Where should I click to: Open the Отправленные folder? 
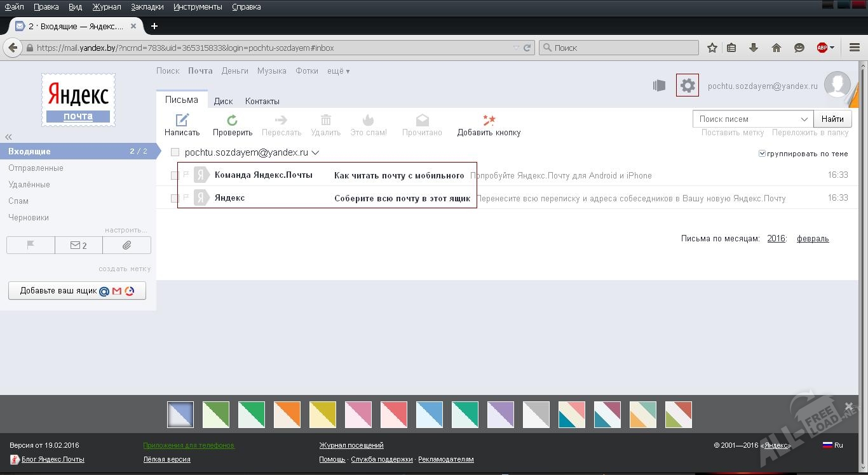pyautogui.click(x=36, y=168)
